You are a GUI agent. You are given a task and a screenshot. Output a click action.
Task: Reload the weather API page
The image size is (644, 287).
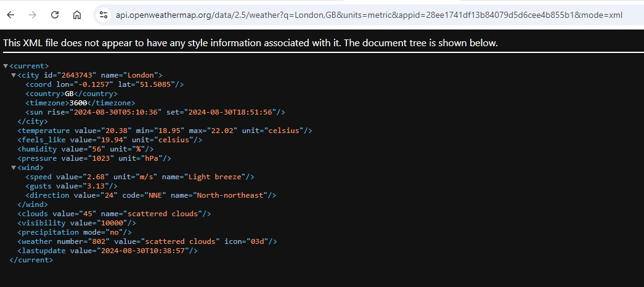coord(55,15)
